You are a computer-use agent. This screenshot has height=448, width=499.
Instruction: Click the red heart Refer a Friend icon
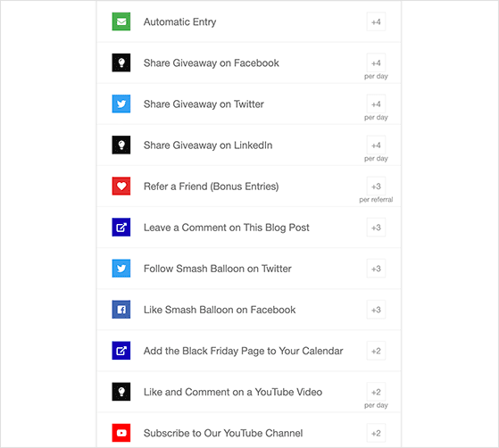(121, 187)
